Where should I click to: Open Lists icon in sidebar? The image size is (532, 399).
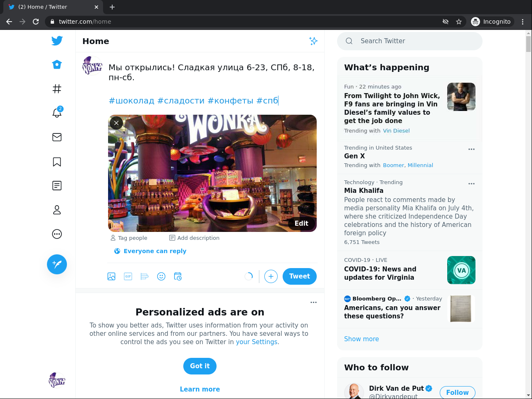pyautogui.click(x=57, y=185)
